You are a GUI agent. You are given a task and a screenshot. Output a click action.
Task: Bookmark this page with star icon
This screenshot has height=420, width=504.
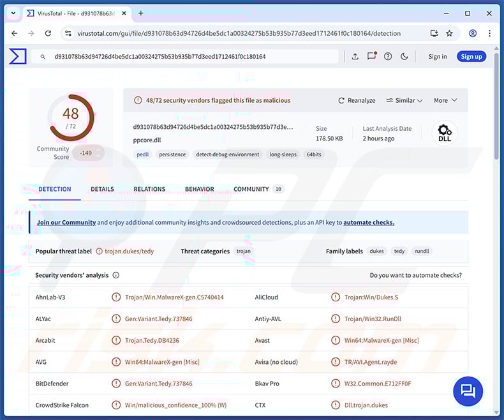click(x=449, y=33)
